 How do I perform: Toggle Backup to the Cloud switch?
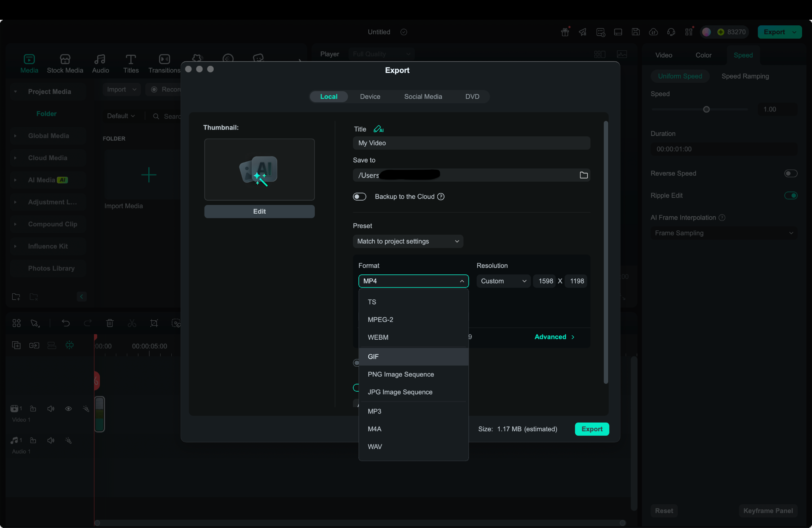click(x=360, y=197)
